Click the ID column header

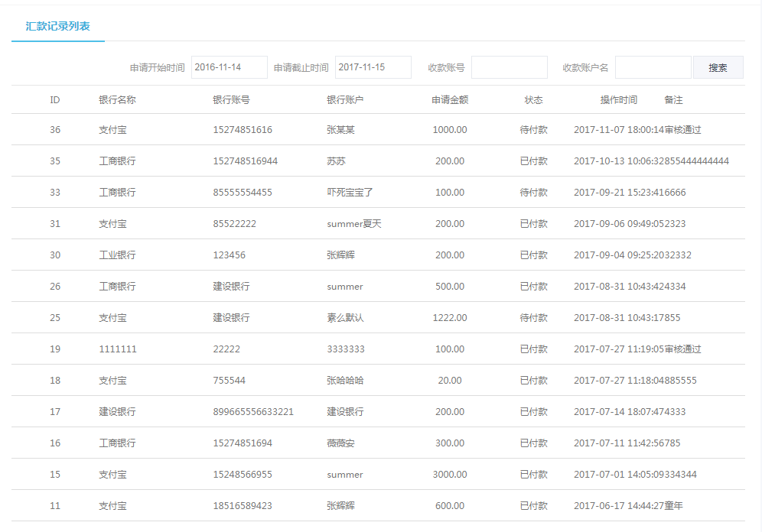55,100
